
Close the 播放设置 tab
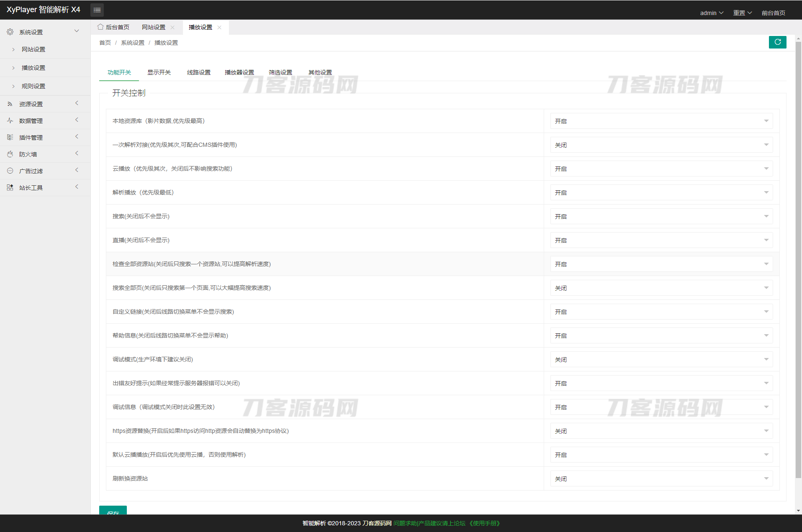[219, 28]
